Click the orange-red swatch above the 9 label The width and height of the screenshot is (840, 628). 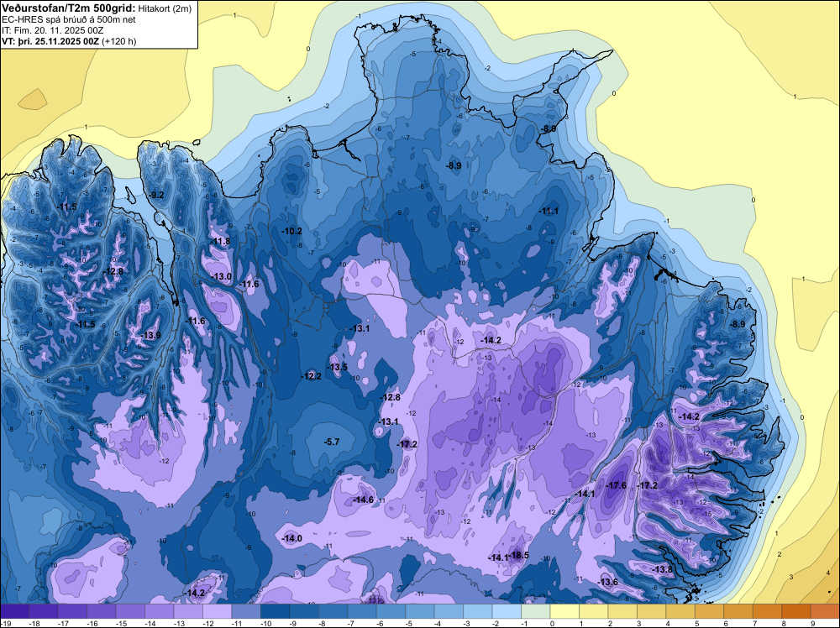coord(825,611)
